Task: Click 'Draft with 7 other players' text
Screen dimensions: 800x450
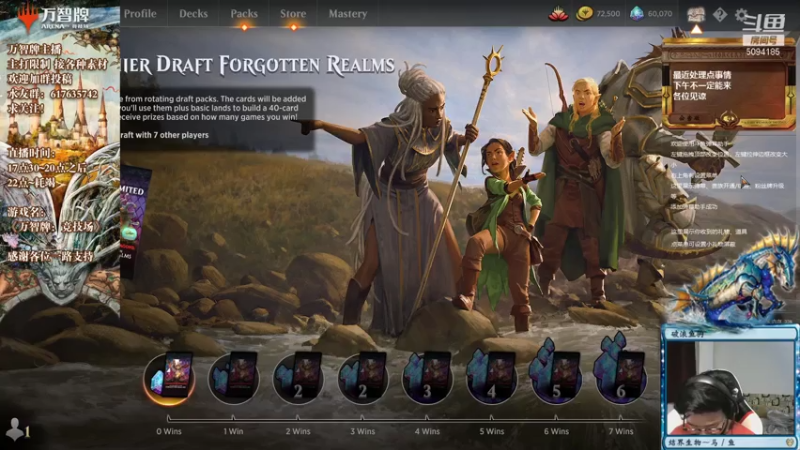Action: [x=164, y=135]
